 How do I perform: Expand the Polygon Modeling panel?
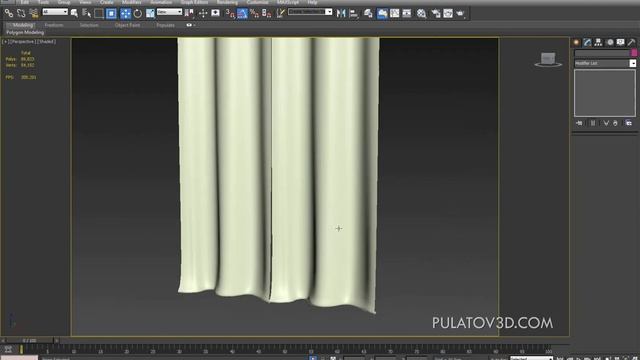tap(25, 32)
